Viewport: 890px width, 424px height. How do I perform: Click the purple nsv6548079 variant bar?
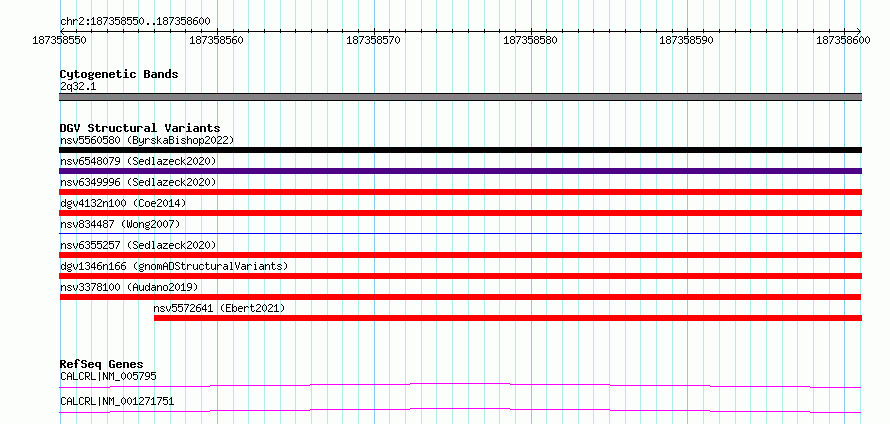(460, 171)
